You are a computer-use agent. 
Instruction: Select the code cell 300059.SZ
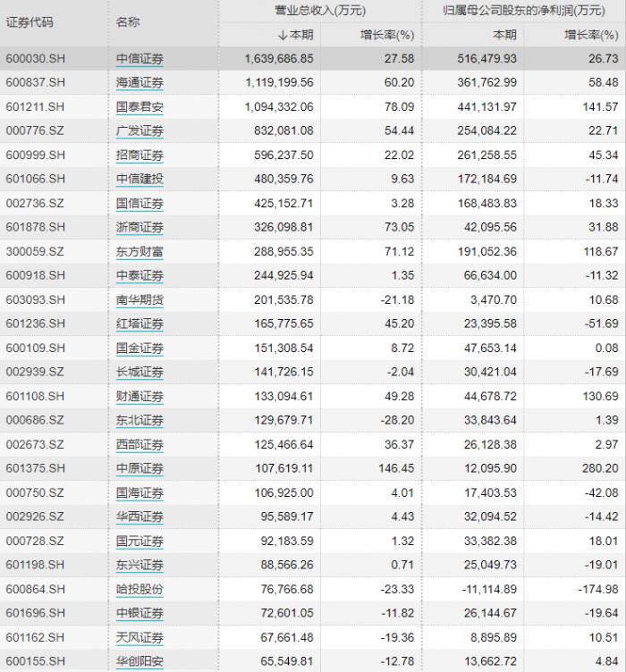pos(35,251)
